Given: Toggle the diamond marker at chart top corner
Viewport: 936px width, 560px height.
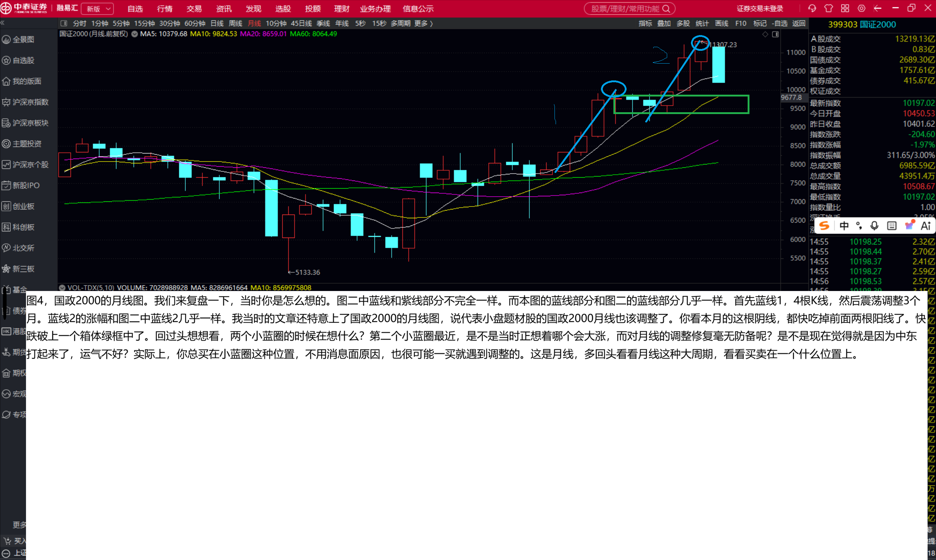Looking at the screenshot, I should coord(765,34).
